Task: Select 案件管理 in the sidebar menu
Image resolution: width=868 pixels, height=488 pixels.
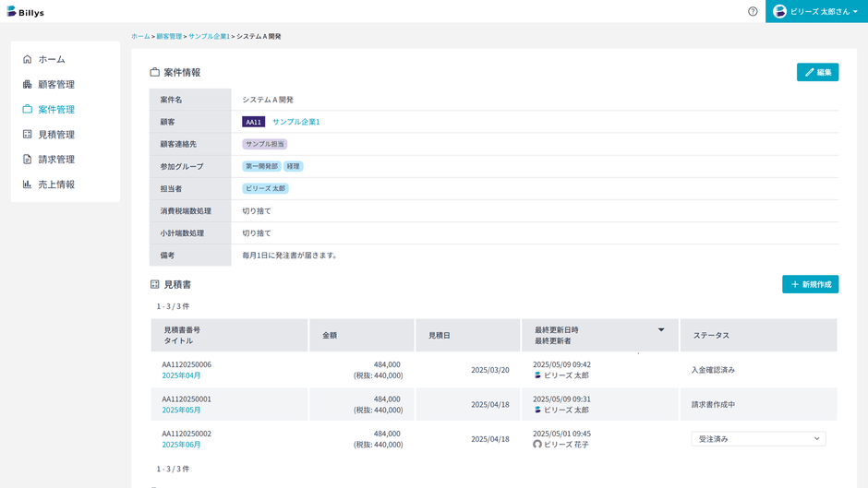Action: pos(56,110)
